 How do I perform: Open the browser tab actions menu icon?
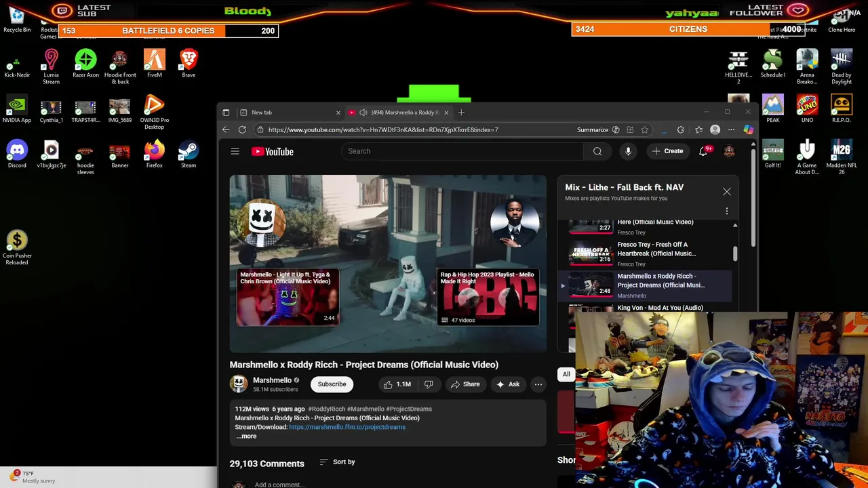click(226, 113)
